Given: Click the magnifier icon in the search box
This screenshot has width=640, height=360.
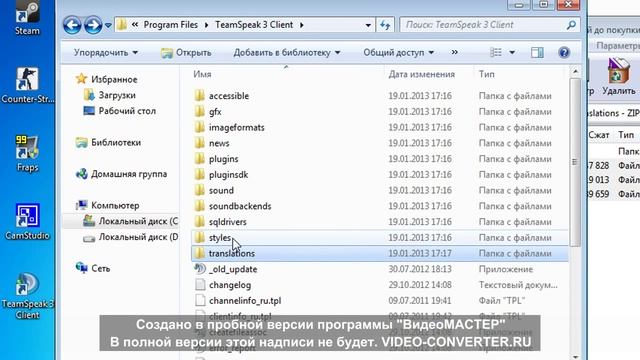Looking at the screenshot, I should coord(571,25).
